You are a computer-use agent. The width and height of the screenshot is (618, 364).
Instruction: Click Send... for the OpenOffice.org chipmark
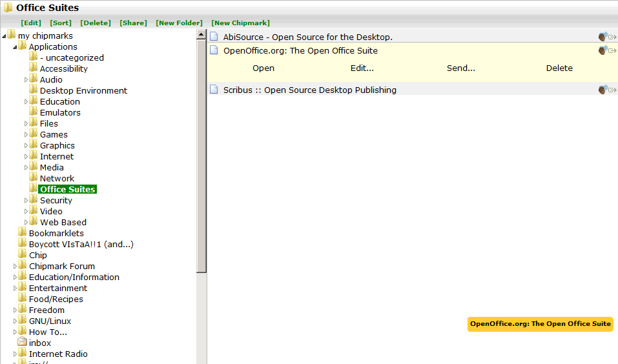tap(461, 68)
